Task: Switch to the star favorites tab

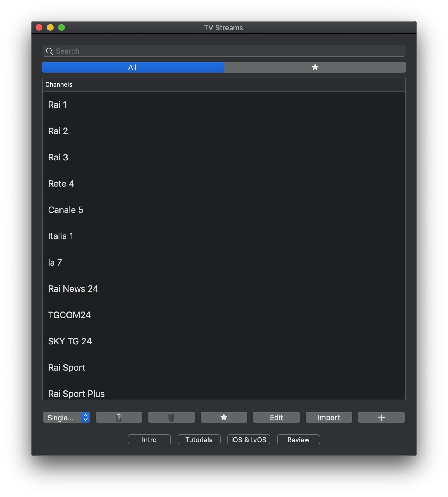Action: (x=315, y=67)
